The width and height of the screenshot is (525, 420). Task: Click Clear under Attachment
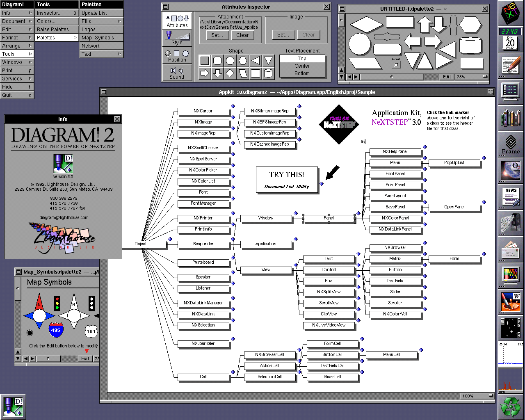click(242, 35)
